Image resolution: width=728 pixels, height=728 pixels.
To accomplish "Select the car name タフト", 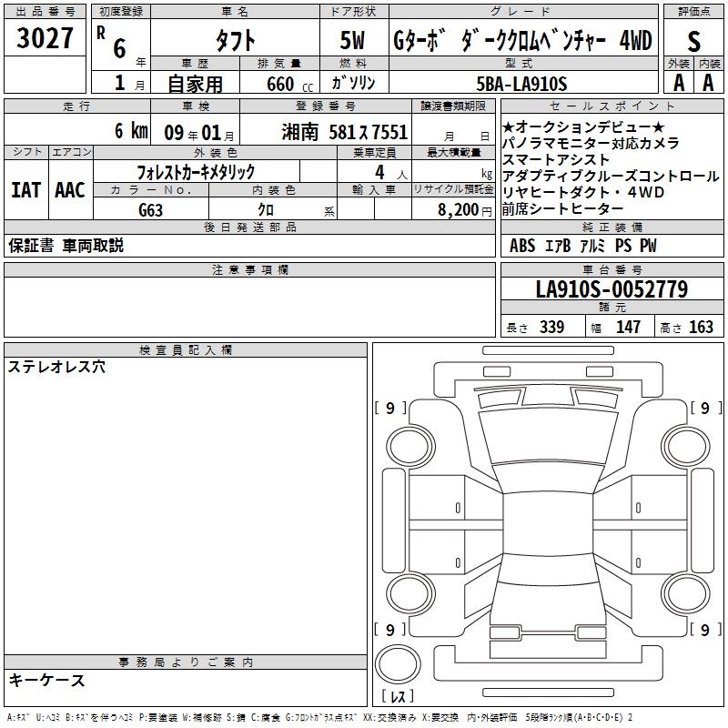I will pyautogui.click(x=235, y=41).
